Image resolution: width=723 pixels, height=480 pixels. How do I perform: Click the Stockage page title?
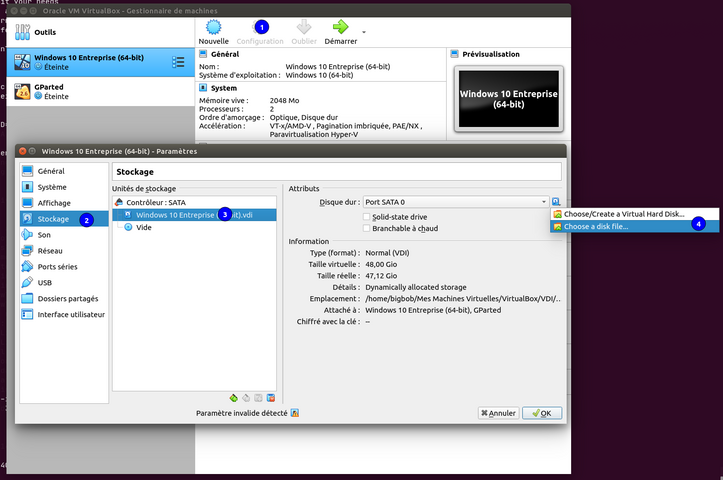coord(135,172)
